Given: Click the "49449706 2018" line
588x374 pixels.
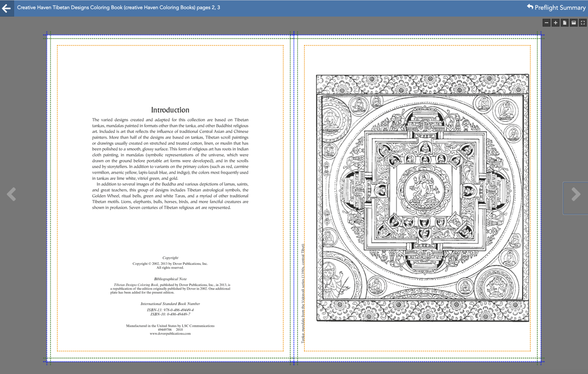Looking at the screenshot, I should pos(170,330).
